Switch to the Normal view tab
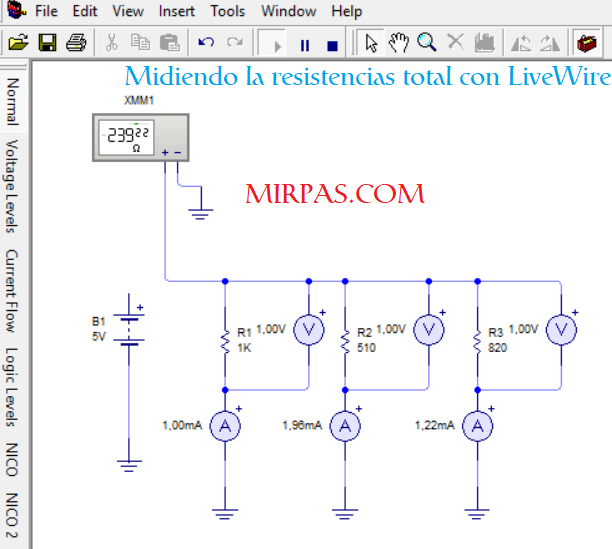This screenshot has height=549, width=612. pos(13,101)
